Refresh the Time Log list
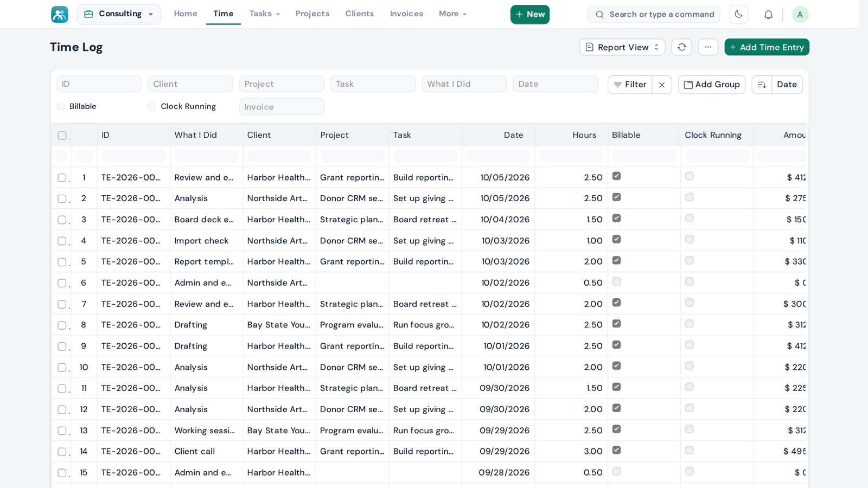The width and height of the screenshot is (868, 488). [x=682, y=47]
